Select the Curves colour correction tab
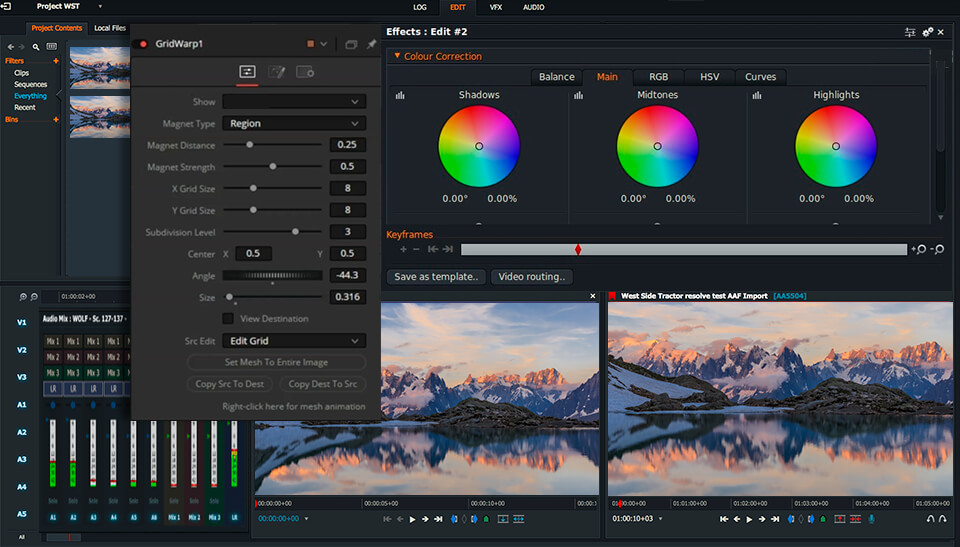The image size is (960, 547). 760,77
